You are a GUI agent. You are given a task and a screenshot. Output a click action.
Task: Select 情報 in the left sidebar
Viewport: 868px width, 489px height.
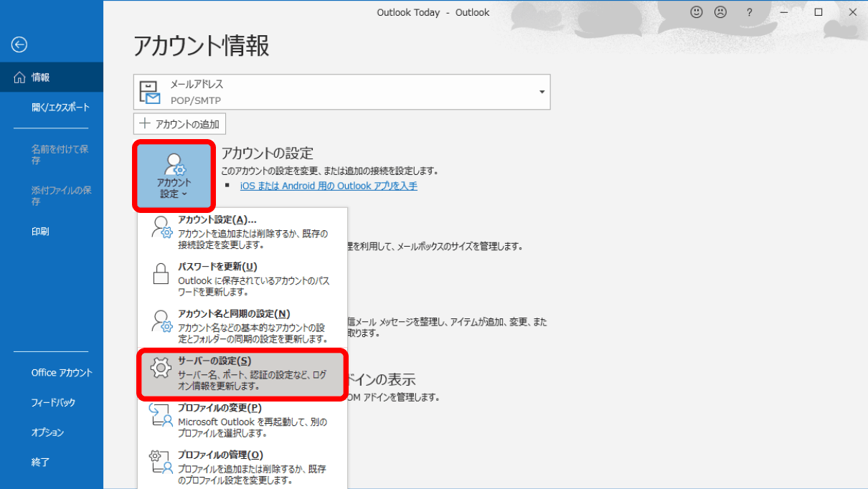click(x=41, y=77)
